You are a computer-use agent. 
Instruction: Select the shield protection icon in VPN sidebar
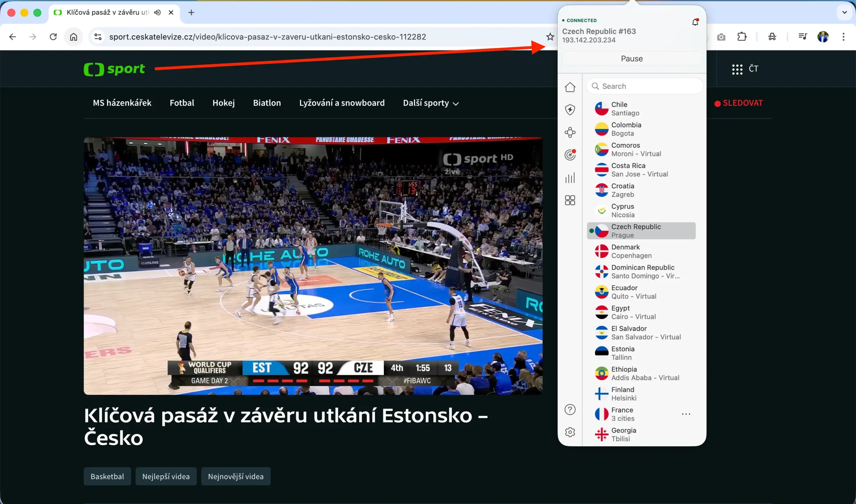[570, 110]
